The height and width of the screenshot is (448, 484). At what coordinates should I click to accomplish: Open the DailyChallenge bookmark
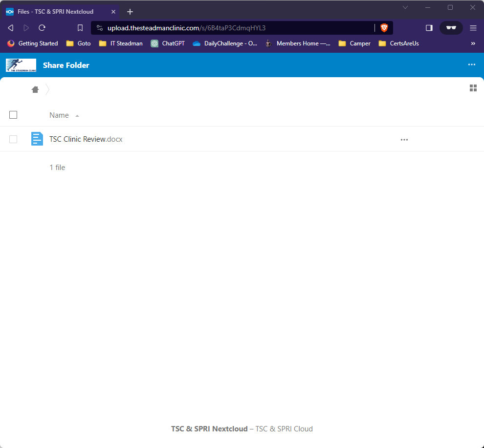[225, 43]
